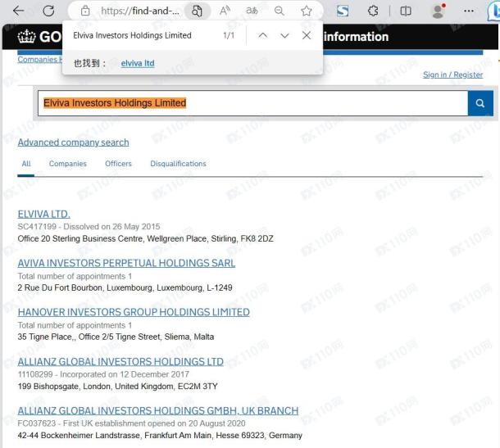Click the '1/1' find match counter
500x448 pixels.
click(x=229, y=35)
